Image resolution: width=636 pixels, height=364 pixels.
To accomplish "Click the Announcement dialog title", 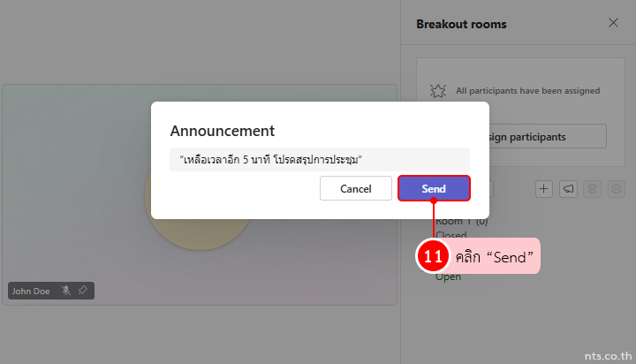I will coord(222,131).
